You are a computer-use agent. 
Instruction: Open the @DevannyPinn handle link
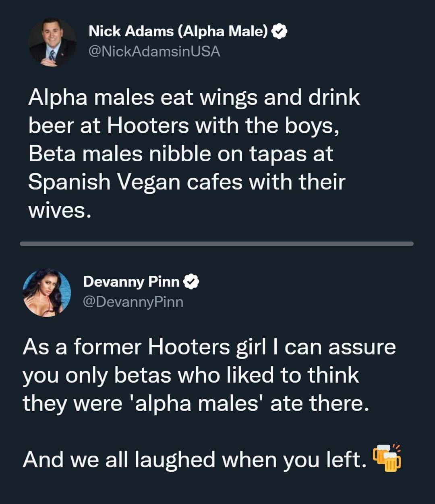pyautogui.click(x=133, y=302)
